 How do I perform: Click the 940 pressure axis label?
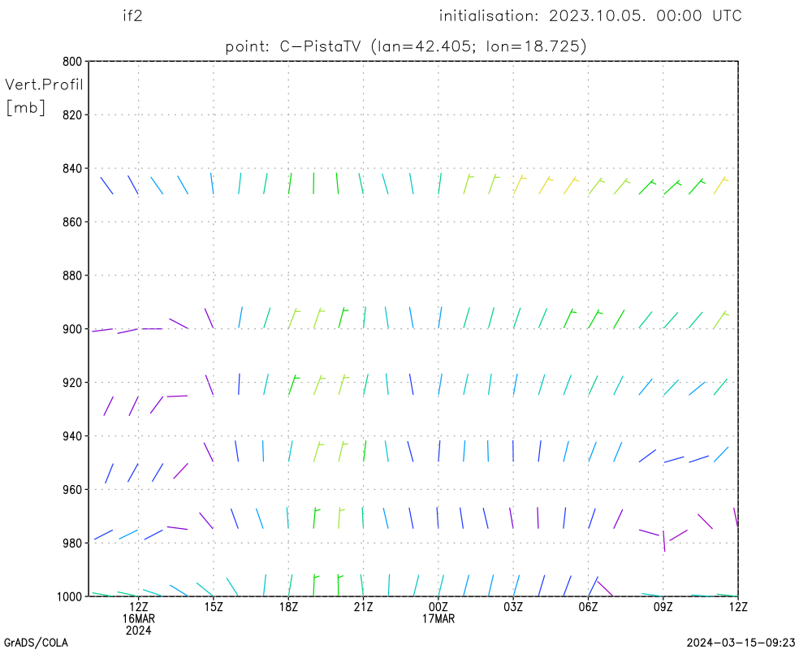72,436
